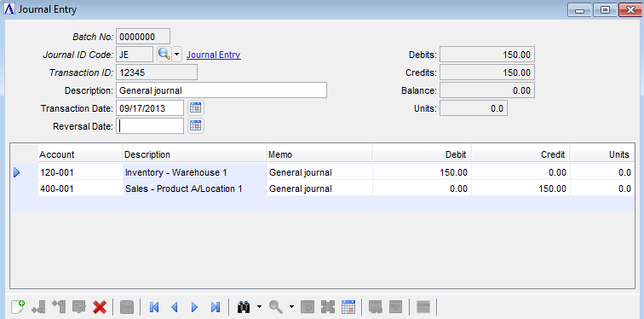
Task: Save the entry with the floppy disk icon
Action: (126, 307)
